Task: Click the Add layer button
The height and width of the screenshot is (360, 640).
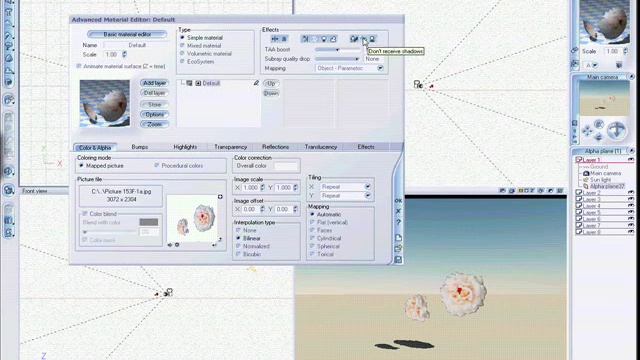Action: [155, 83]
